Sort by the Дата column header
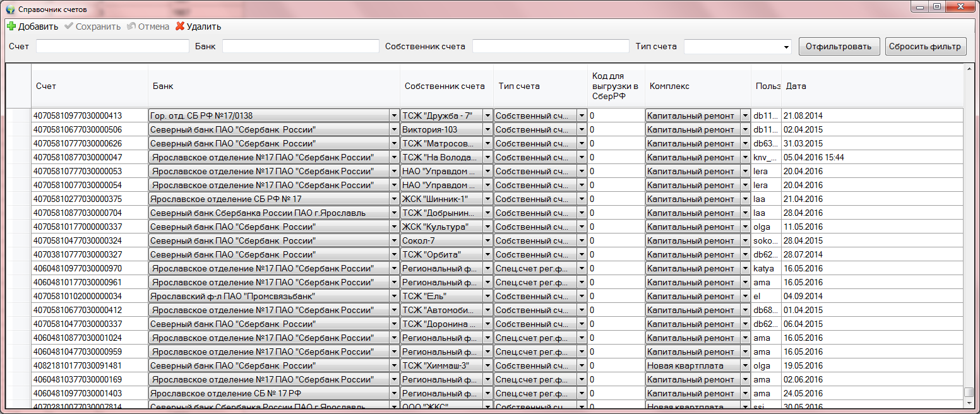 pyautogui.click(x=796, y=86)
